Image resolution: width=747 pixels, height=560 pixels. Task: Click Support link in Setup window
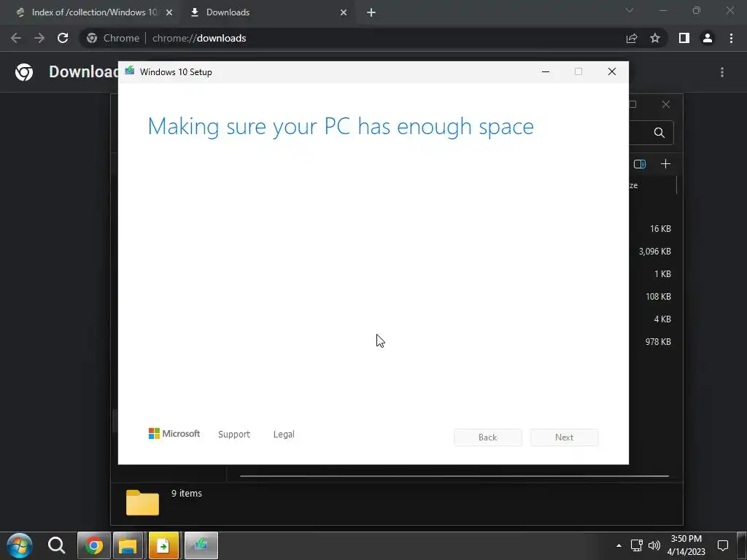[x=234, y=435]
